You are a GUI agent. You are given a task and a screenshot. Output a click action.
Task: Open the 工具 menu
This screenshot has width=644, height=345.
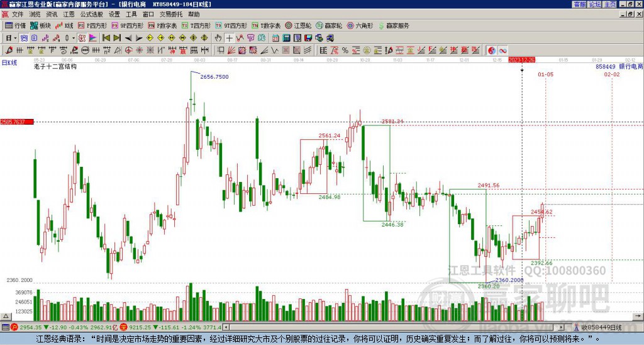(131, 14)
